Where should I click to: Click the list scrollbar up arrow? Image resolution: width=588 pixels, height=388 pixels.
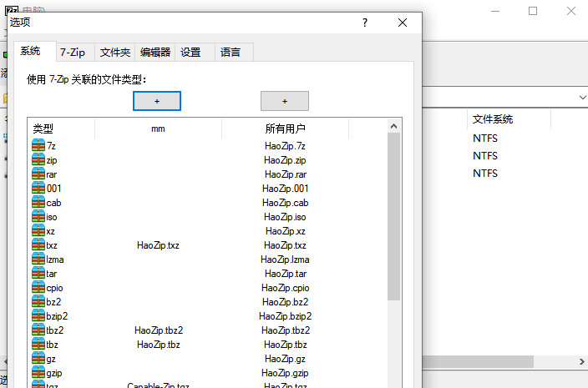[x=393, y=126]
